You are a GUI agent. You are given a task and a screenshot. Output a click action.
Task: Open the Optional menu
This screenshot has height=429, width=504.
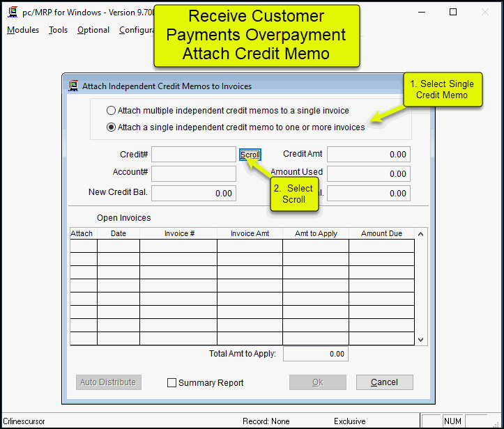(93, 30)
